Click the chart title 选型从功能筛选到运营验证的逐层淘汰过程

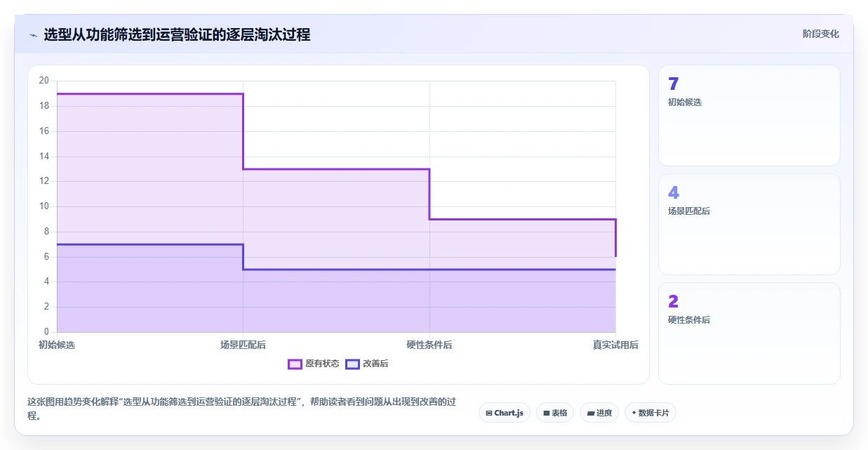177,34
